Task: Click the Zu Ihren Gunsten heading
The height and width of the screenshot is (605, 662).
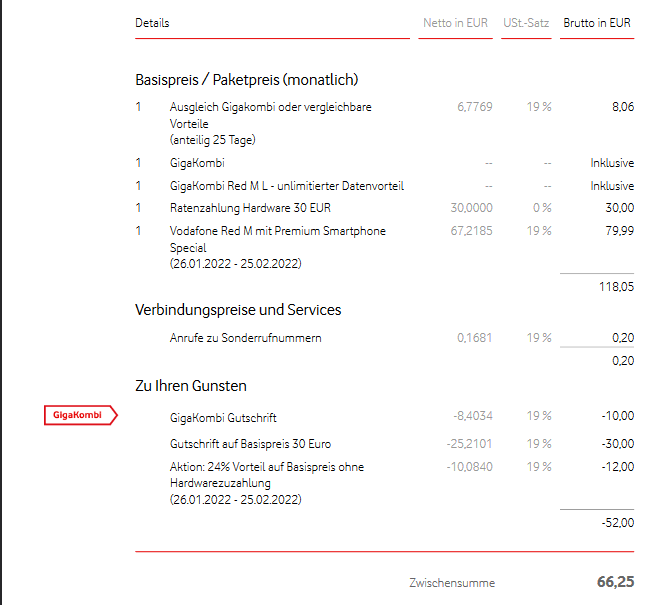Action: pos(190,386)
